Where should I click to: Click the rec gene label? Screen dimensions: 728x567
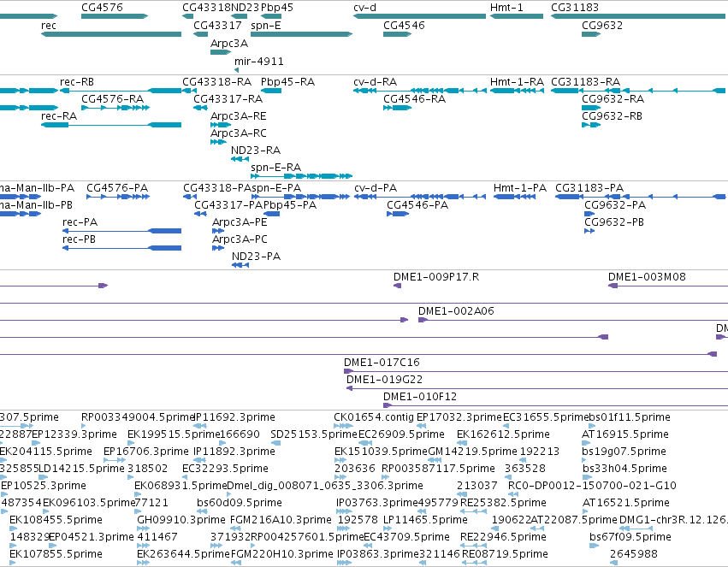(x=49, y=26)
